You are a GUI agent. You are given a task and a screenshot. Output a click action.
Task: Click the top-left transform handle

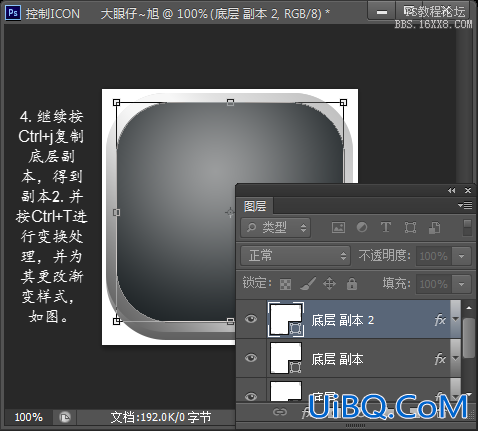point(116,102)
